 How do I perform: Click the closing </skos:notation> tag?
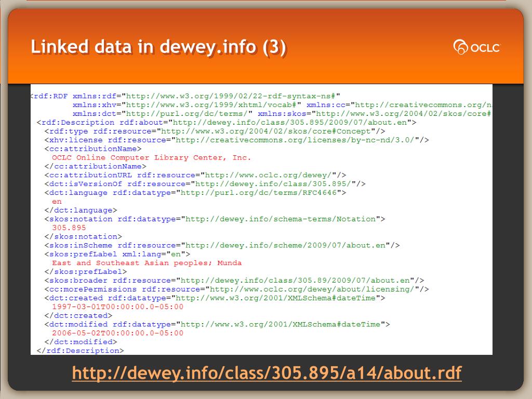(x=83, y=236)
